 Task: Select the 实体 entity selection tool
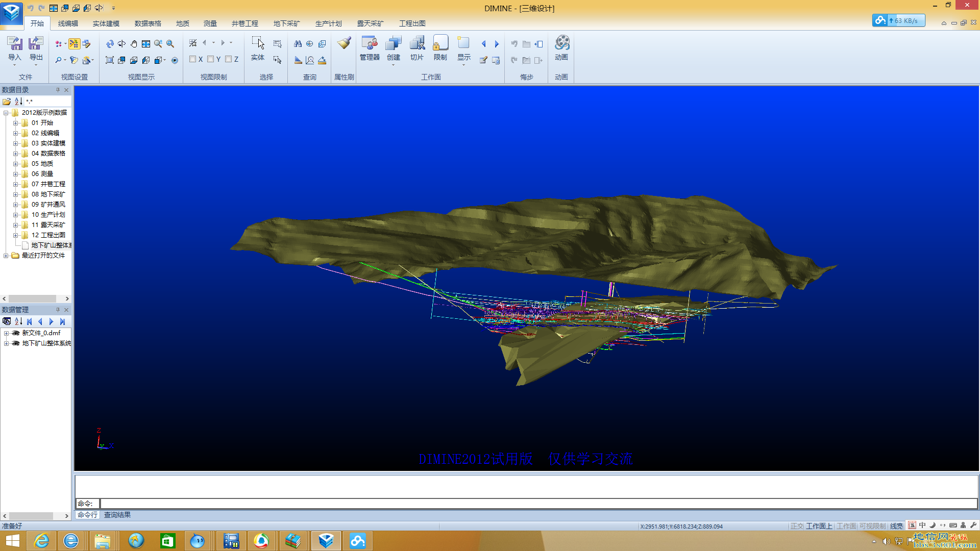coord(258,49)
